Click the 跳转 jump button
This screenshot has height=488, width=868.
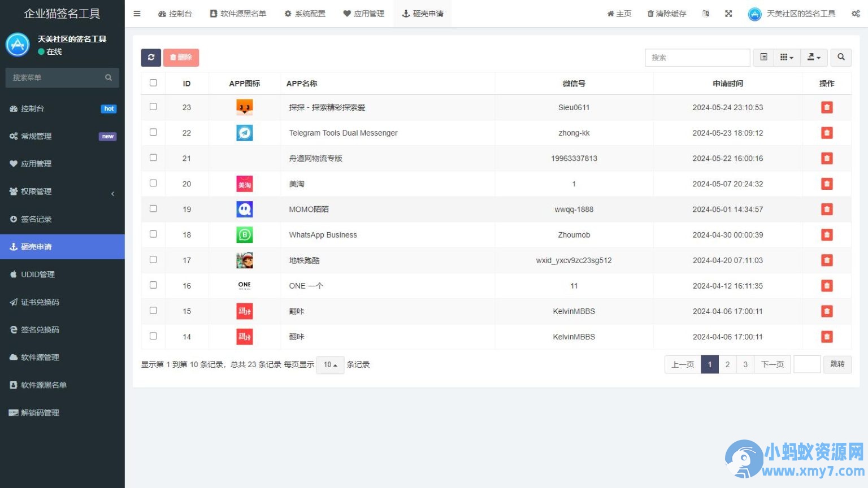837,364
